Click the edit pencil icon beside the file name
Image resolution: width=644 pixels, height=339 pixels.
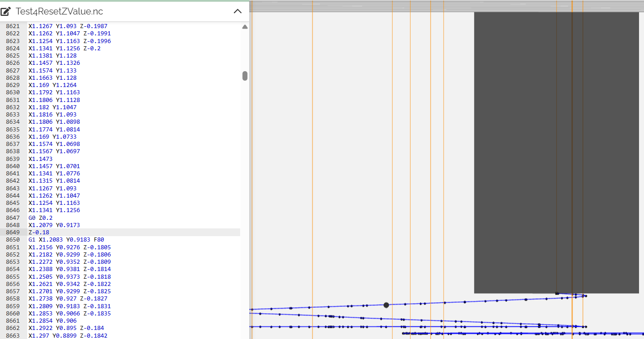pyautogui.click(x=6, y=11)
